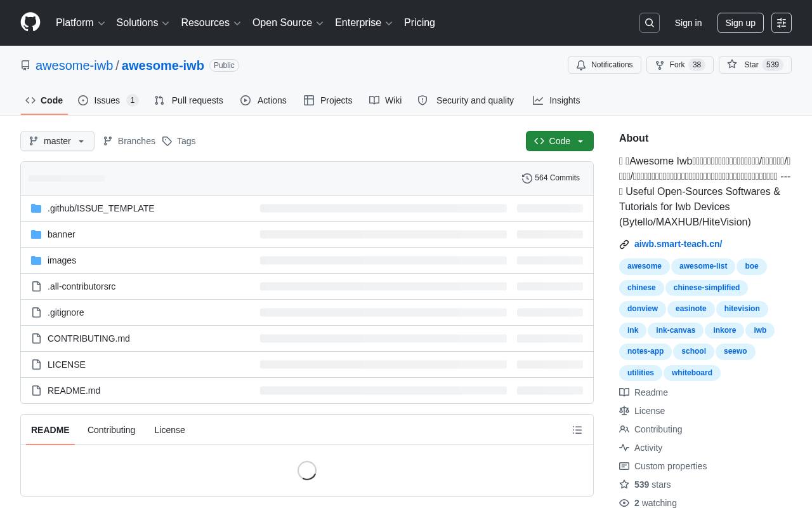Open the LICENSE file in file list

click(x=67, y=364)
